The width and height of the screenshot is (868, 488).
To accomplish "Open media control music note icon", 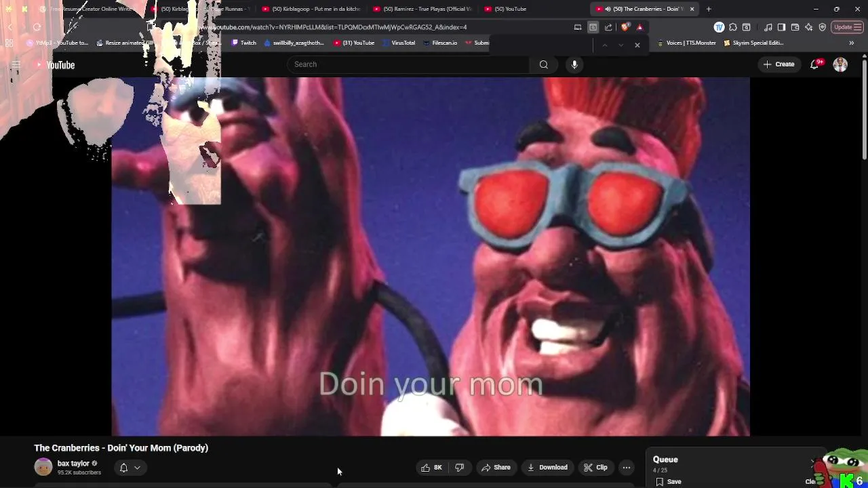I will point(768,27).
